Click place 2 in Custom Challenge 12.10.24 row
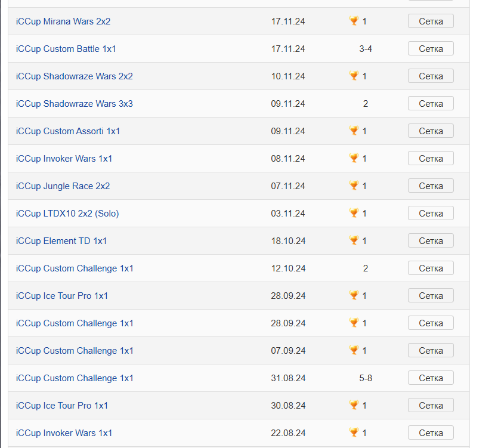 coord(366,268)
